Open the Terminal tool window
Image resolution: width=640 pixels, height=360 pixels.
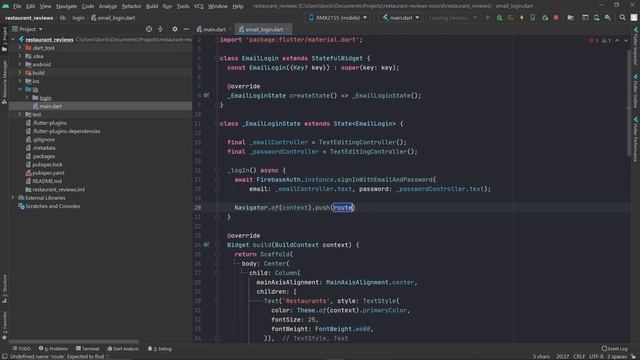[87, 349]
